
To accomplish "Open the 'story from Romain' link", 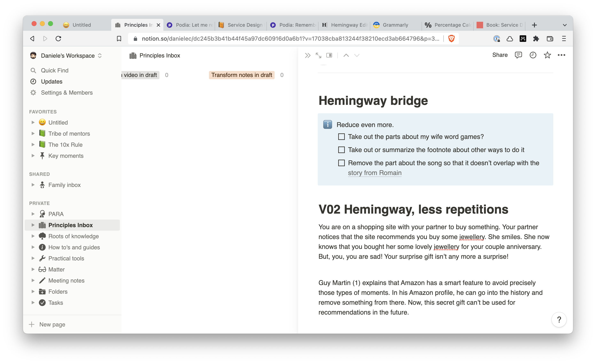I will tap(374, 173).
